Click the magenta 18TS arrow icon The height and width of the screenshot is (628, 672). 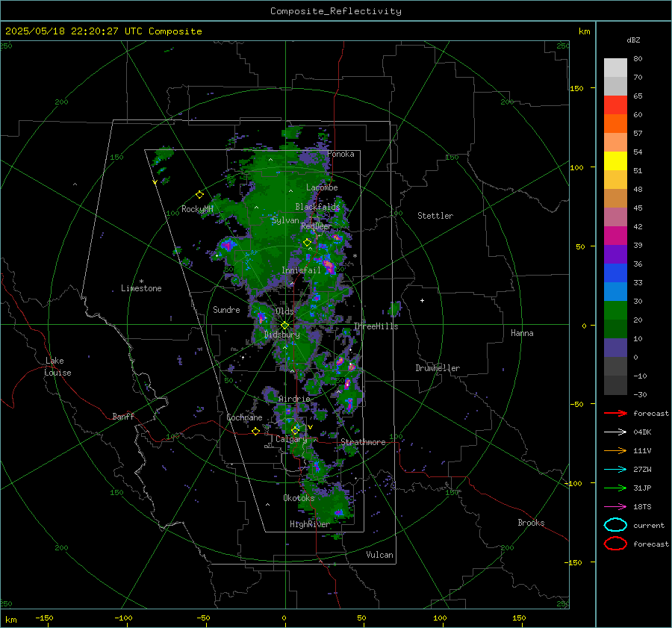tap(615, 507)
